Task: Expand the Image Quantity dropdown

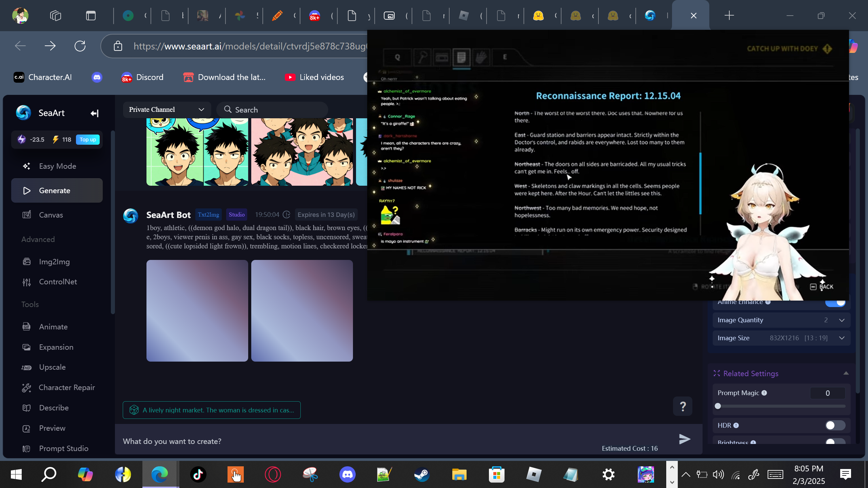Action: [842, 320]
